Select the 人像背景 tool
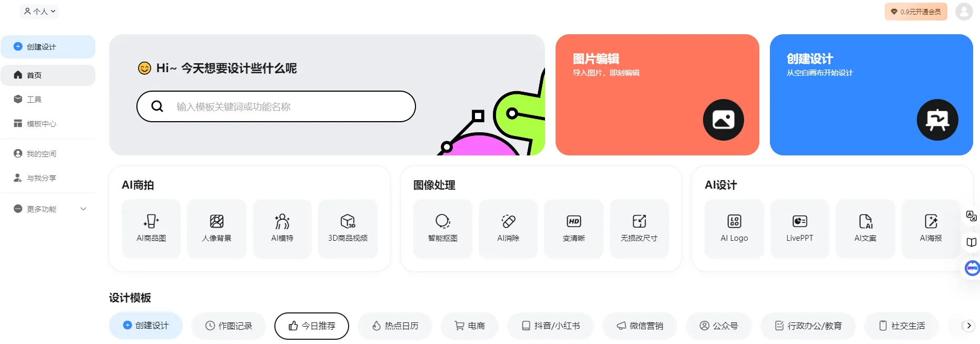Screen dimensions: 980x344 click(x=216, y=229)
